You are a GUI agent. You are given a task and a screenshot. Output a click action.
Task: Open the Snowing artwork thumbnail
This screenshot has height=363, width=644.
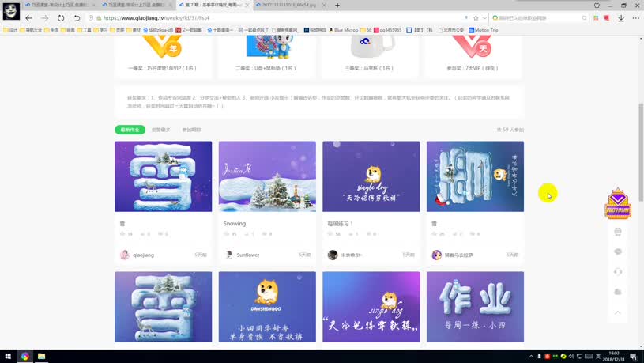click(x=267, y=176)
